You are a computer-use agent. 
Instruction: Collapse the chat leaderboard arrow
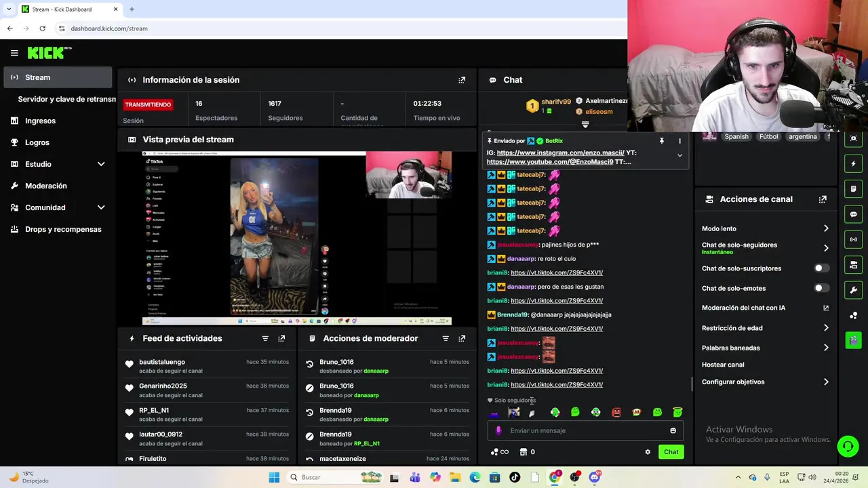point(585,125)
